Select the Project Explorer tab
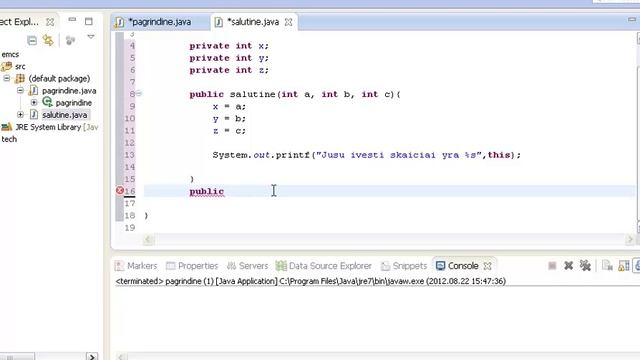The image size is (640, 360). pos(19,22)
